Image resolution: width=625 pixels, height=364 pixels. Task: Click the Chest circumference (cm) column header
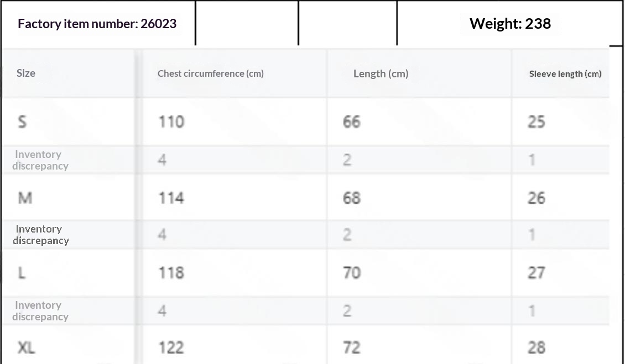(211, 73)
